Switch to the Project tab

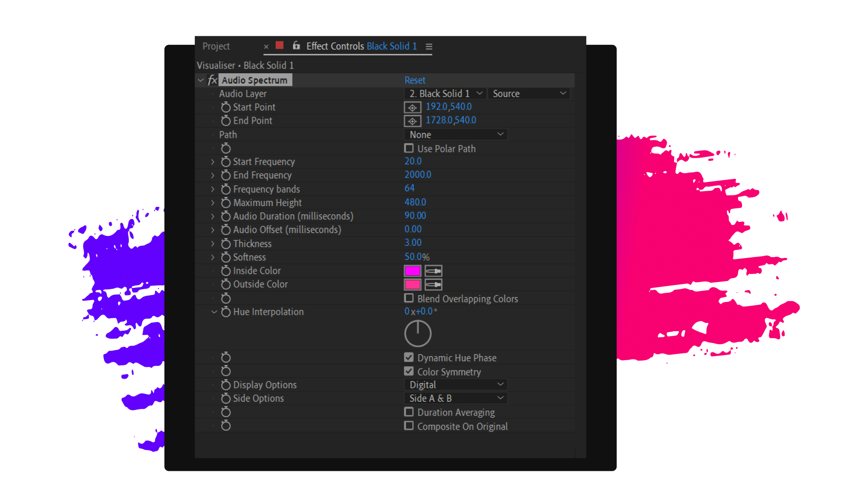click(x=216, y=46)
